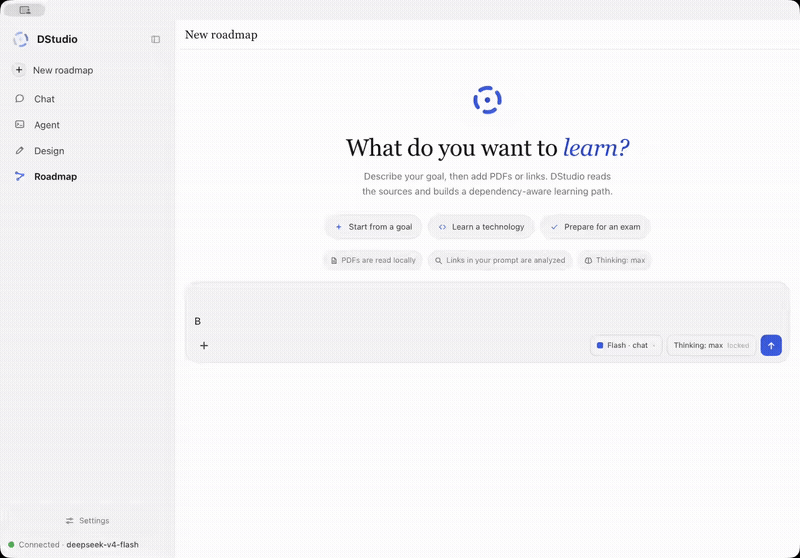Click the What do you want to learn heading
800x558 pixels.
pos(487,148)
